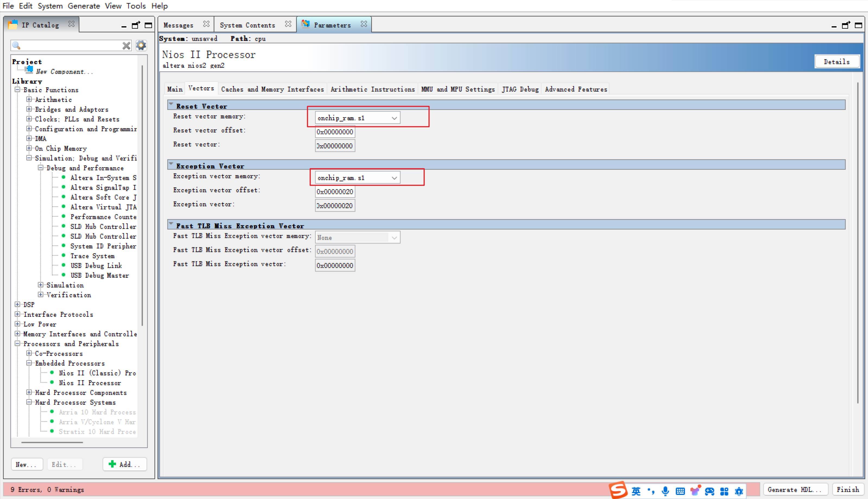The image size is (868, 499).
Task: Switch to Advanced Features tab
Action: pyautogui.click(x=576, y=89)
